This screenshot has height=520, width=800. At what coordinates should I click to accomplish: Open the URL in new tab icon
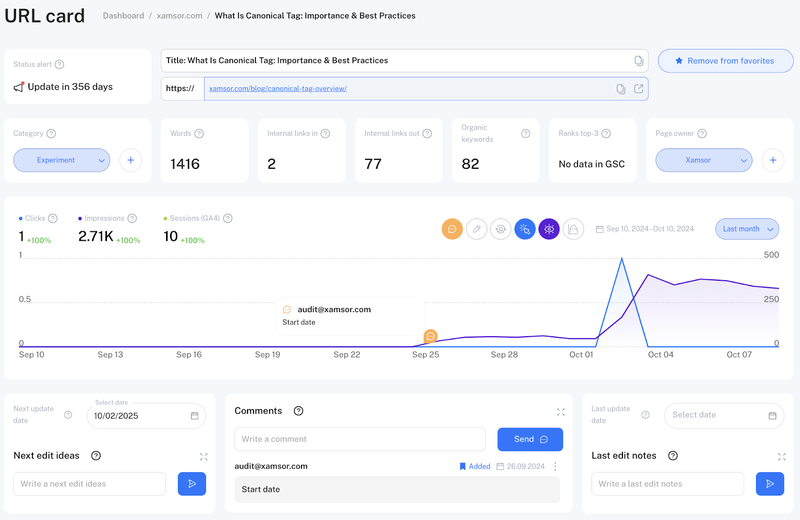[638, 89]
